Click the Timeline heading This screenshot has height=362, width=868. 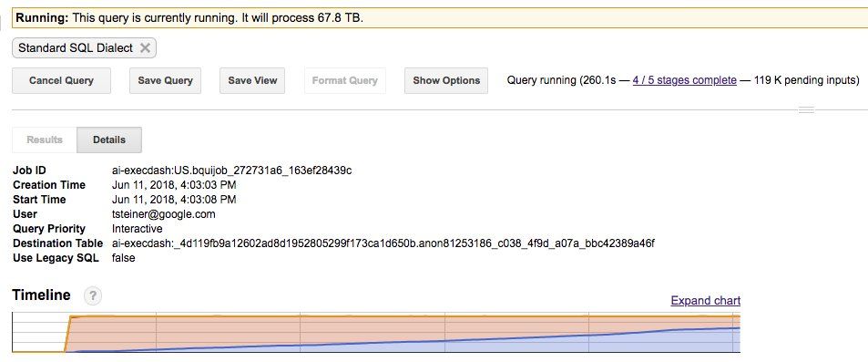(x=42, y=295)
